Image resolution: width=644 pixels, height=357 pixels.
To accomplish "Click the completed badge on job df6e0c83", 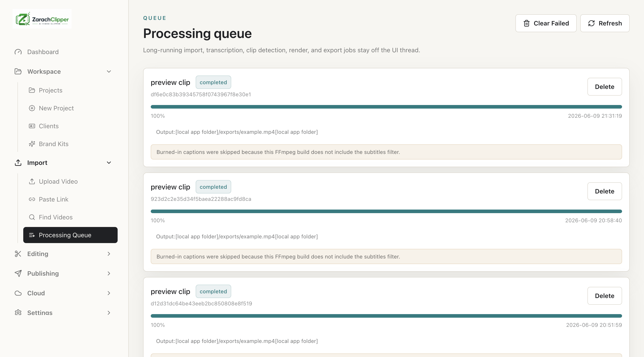I will point(213,82).
